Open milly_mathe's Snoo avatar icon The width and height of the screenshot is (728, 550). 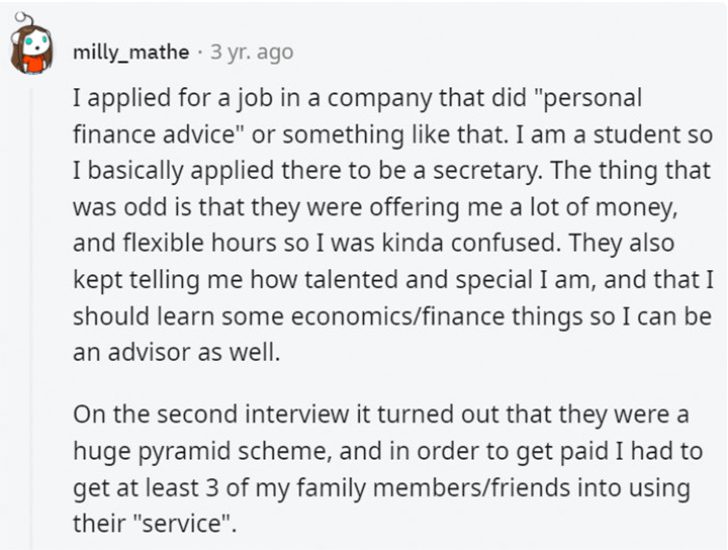(x=32, y=45)
